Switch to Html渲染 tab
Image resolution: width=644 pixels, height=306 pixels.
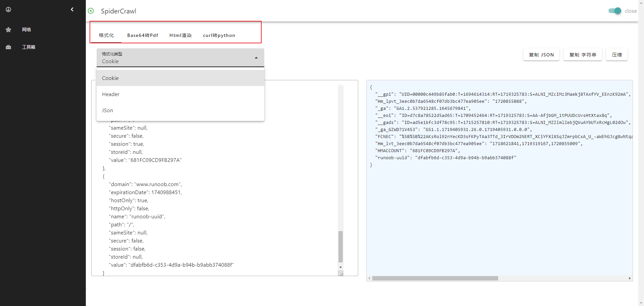(x=180, y=35)
